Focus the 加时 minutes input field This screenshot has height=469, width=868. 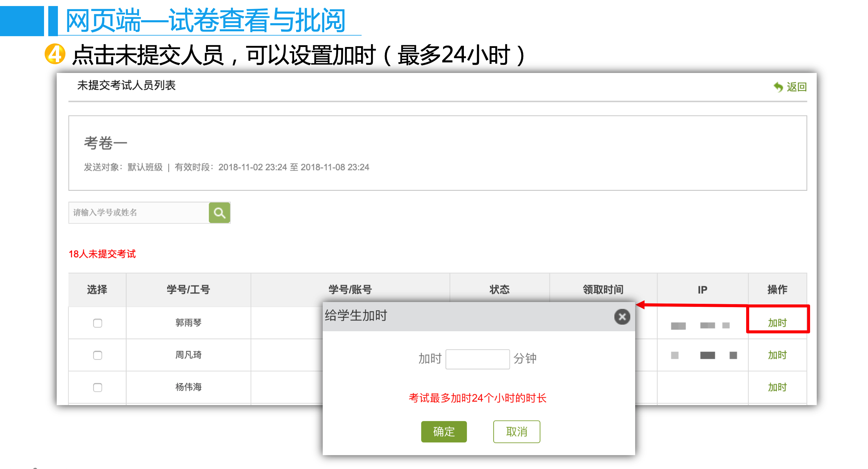click(477, 359)
